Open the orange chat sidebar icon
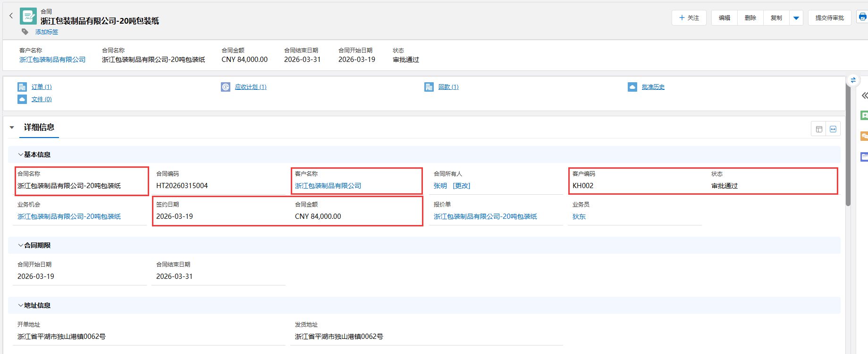The height and width of the screenshot is (354, 868). pos(864,136)
